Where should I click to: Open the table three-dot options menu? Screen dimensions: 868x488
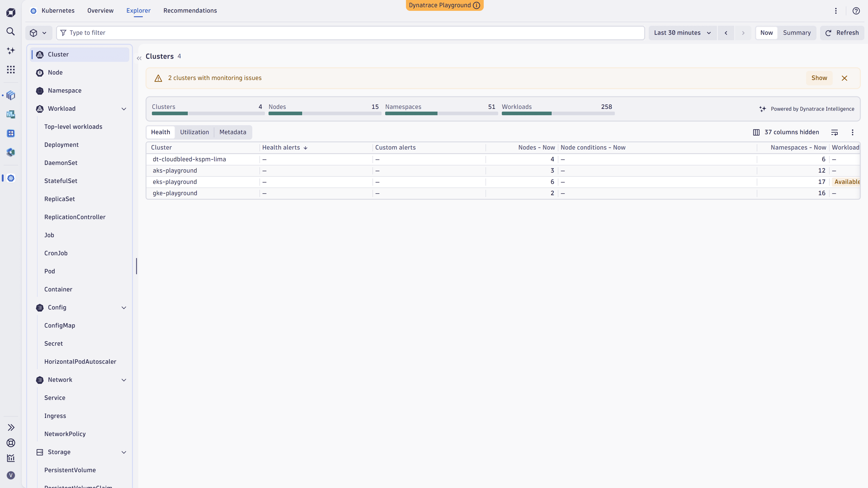coord(853,132)
